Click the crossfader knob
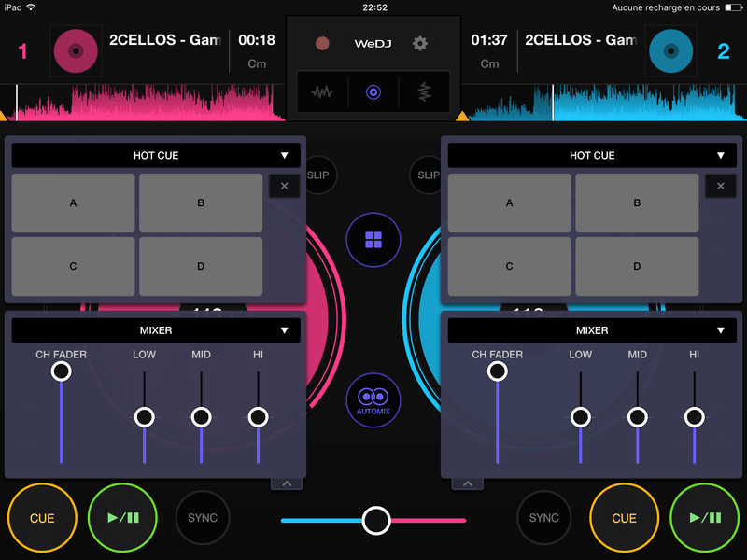 click(x=376, y=521)
